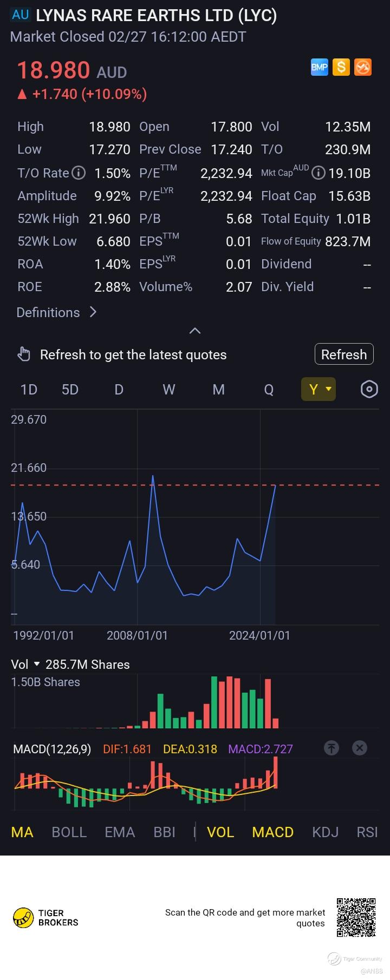This screenshot has width=390, height=980.
Task: Enable the KDJ sub-indicator
Action: [x=325, y=832]
